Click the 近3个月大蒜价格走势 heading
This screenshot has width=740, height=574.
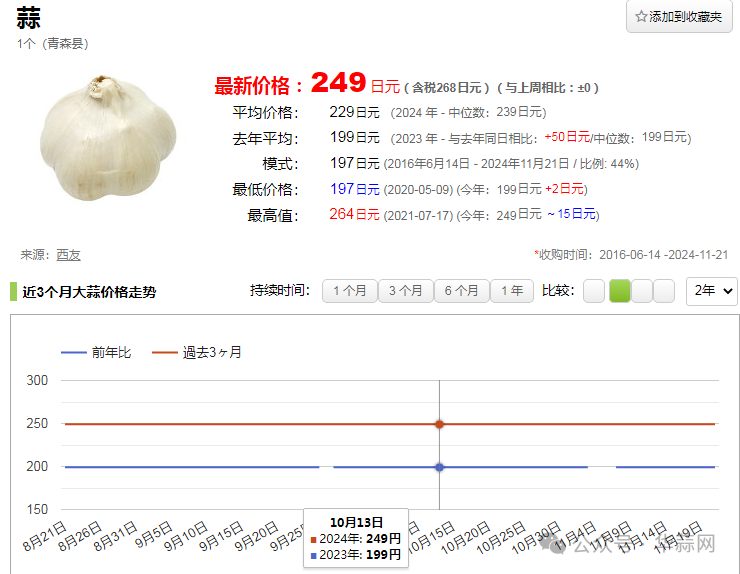tap(89, 292)
